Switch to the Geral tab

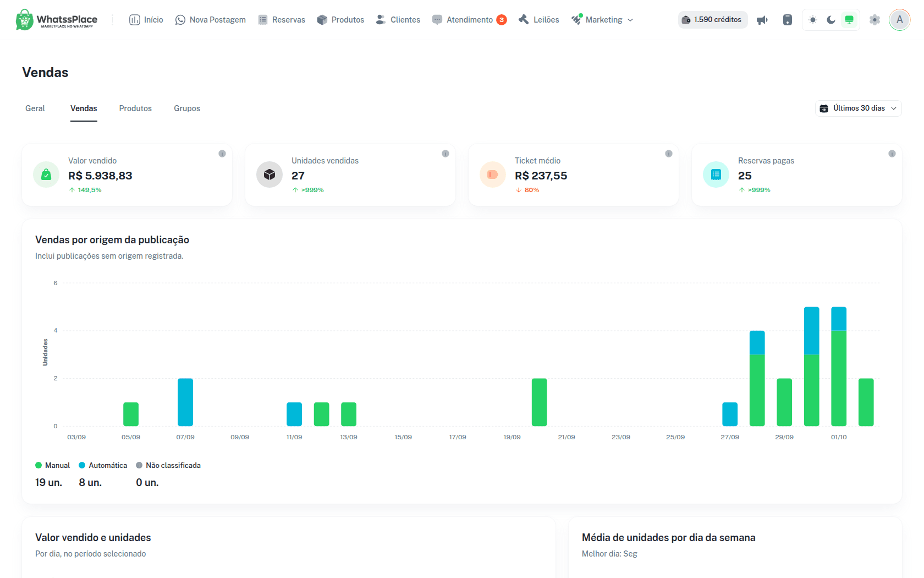pyautogui.click(x=35, y=108)
